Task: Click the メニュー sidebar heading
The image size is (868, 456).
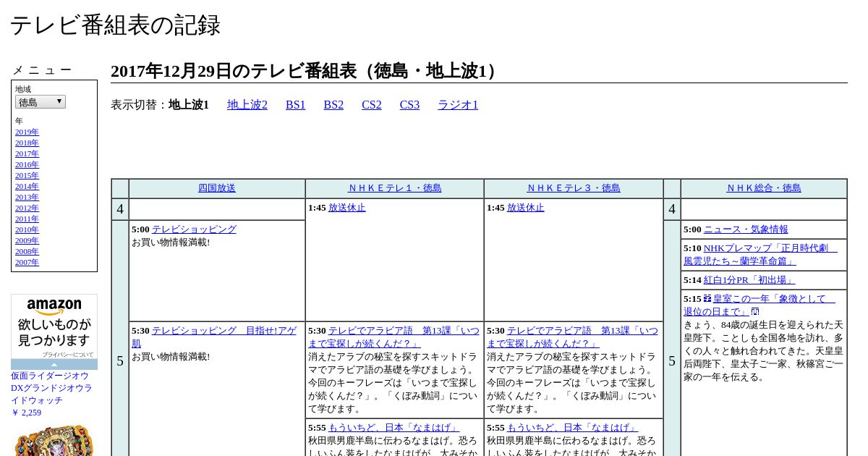Action: pyautogui.click(x=42, y=70)
